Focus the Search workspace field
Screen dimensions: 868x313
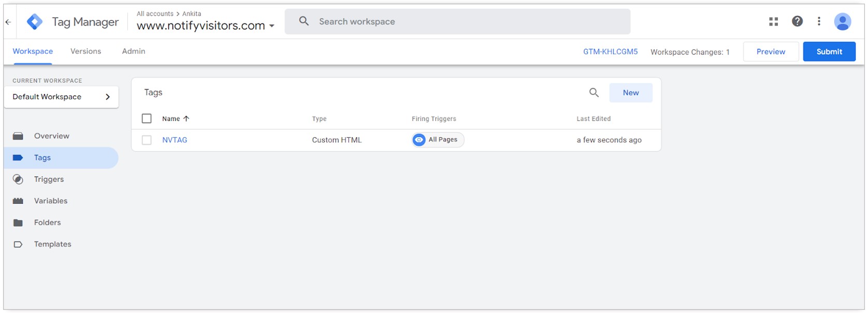point(458,21)
